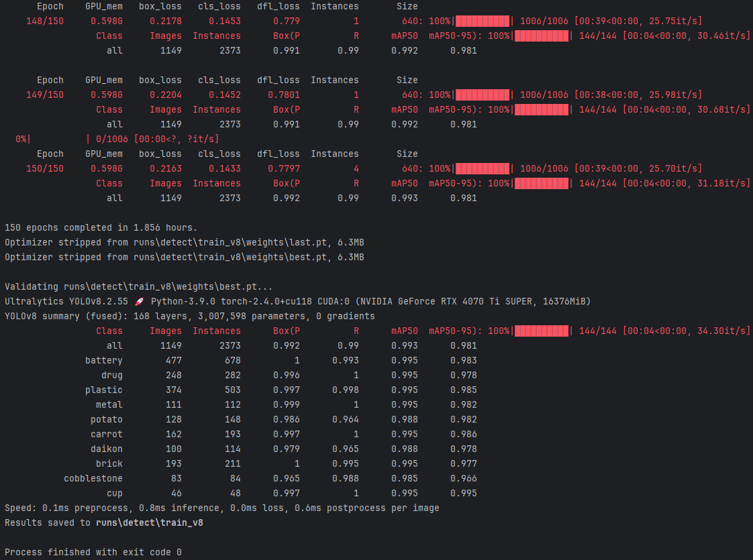The image size is (753, 560).
Task: Click the epoch 148/150 training progress bar
Action: click(x=483, y=21)
